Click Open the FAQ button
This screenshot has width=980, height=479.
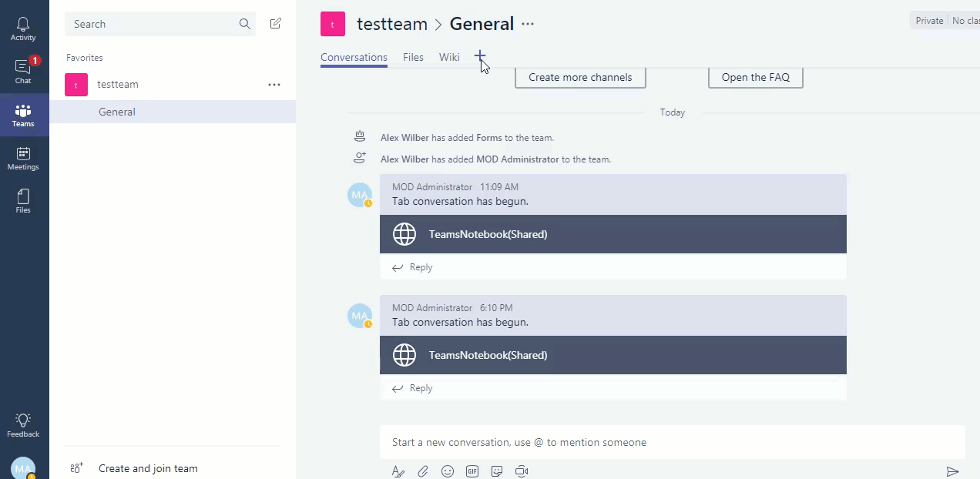[755, 77]
